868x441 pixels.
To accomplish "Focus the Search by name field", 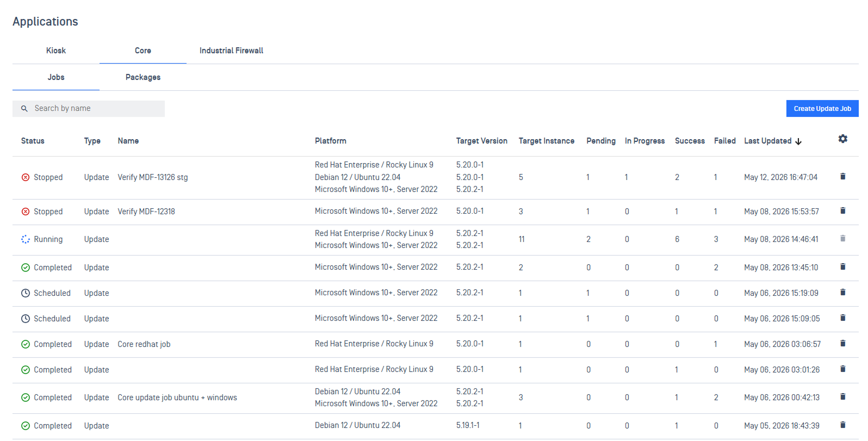I will pyautogui.click(x=89, y=109).
